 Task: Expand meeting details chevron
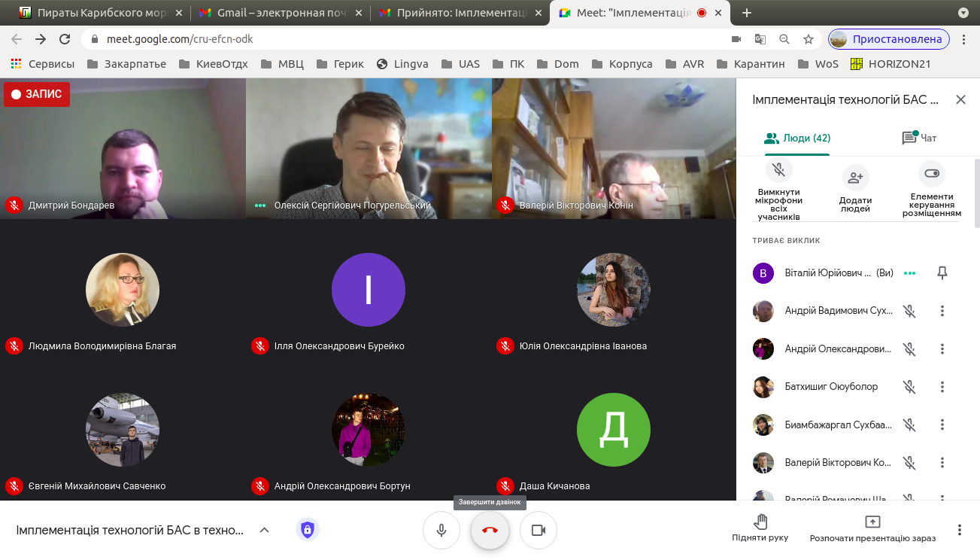[x=264, y=530]
